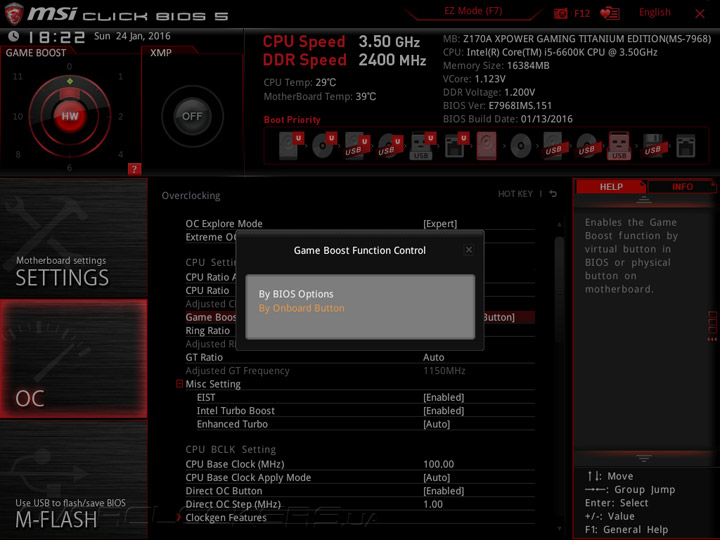Open Enhanced Turbo [Auto] dropdown
The width and height of the screenshot is (720, 540).
pos(436,424)
